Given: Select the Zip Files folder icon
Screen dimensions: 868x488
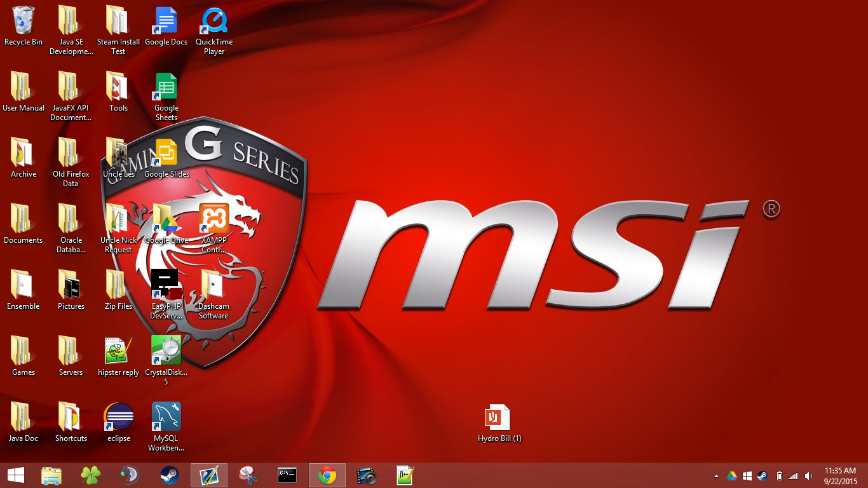Looking at the screenshot, I should point(119,291).
